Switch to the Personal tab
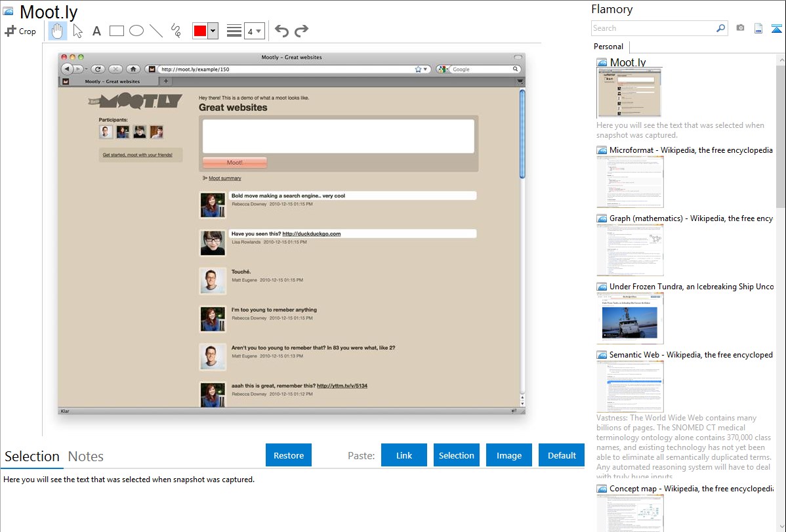Image resolution: width=786 pixels, height=532 pixels. [x=608, y=47]
